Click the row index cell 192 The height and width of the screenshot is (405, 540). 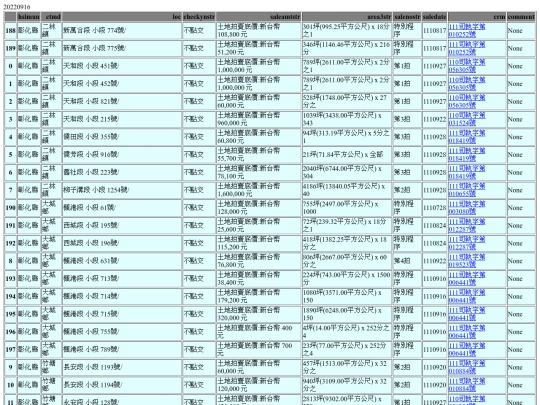10,243
